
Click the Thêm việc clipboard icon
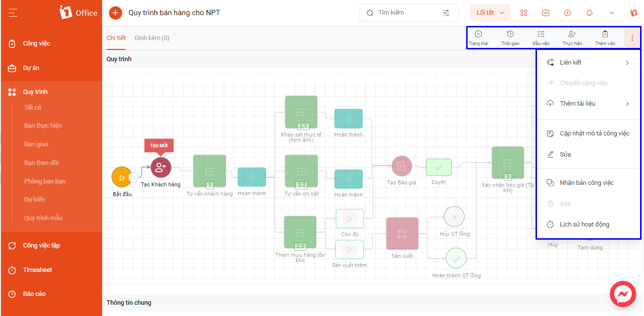pos(605,34)
